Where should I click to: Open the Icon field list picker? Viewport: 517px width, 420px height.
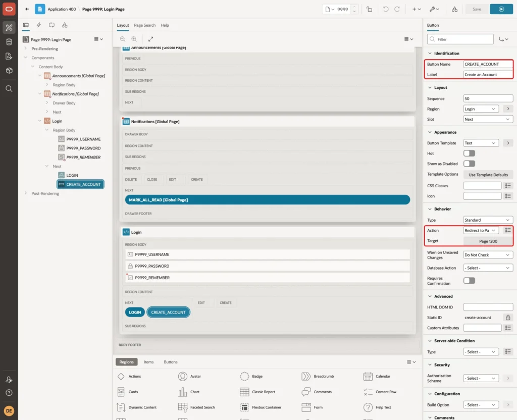[x=508, y=196]
